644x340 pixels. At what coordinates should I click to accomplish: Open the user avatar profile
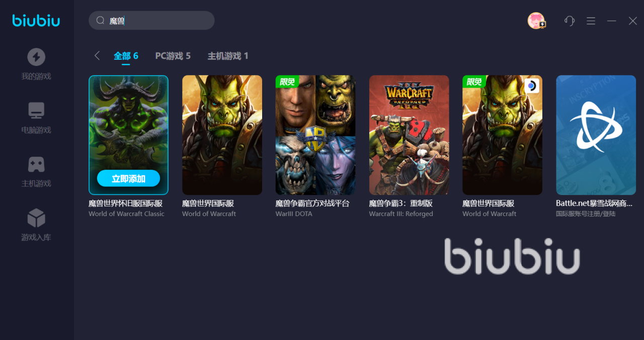coord(536,21)
